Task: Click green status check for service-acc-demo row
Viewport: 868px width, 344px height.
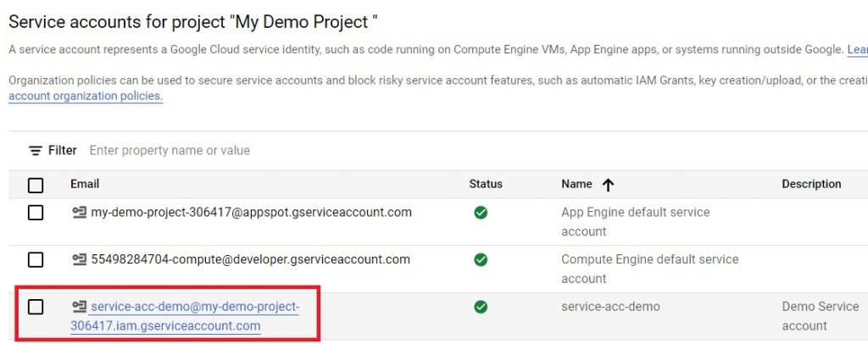Action: click(481, 307)
